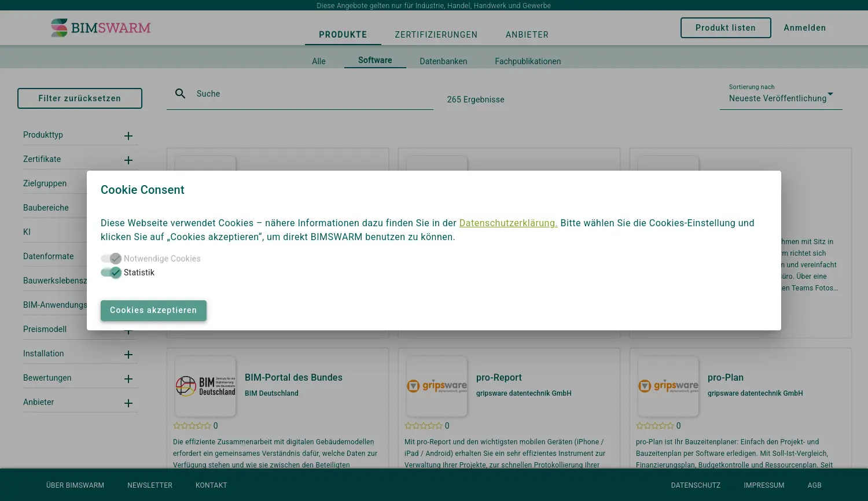Screen dimensions: 868x501
Task: Open the BIM-Portal des Bundes title
Action: pyautogui.click(x=293, y=377)
